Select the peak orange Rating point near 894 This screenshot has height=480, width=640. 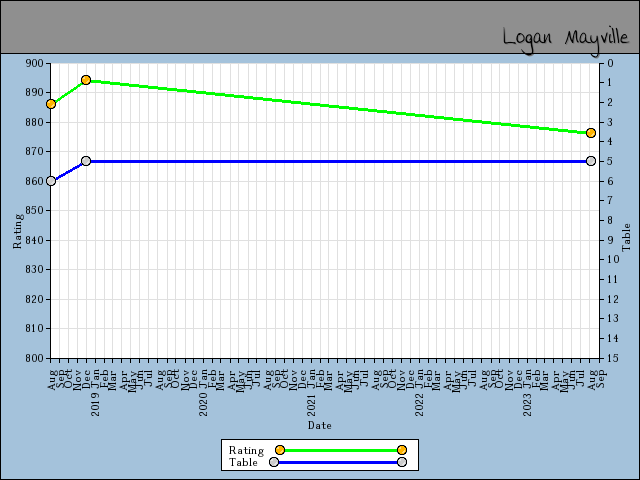coord(86,80)
